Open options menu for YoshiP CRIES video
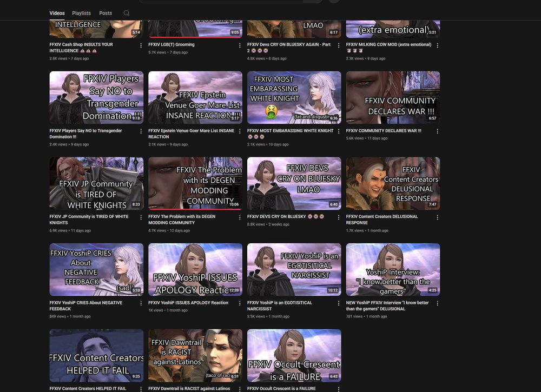The width and height of the screenshot is (541, 392). (141, 303)
